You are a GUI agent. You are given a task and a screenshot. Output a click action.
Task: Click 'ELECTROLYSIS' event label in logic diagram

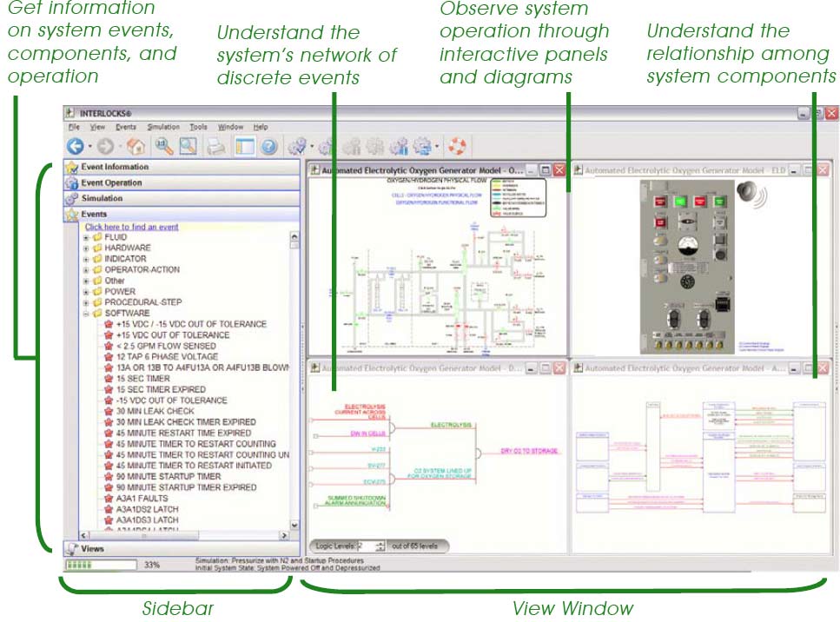click(x=451, y=425)
